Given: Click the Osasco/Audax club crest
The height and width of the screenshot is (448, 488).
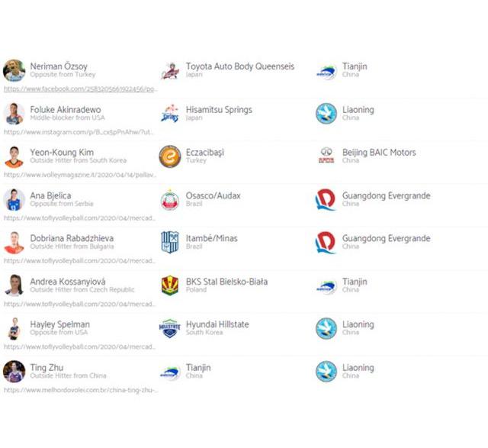Looking at the screenshot, I should pyautogui.click(x=170, y=200).
